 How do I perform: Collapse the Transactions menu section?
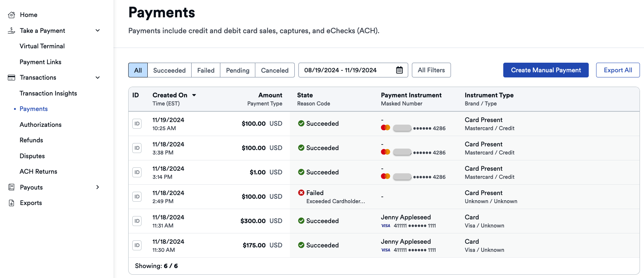(x=98, y=77)
